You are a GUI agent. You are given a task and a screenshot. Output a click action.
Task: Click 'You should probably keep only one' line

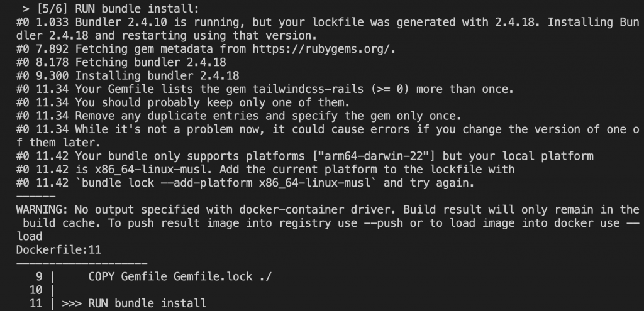(x=183, y=102)
